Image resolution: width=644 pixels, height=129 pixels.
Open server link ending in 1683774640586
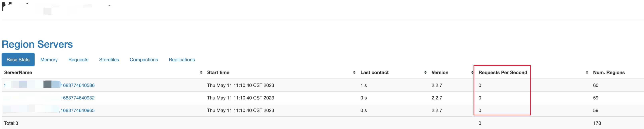78,85
